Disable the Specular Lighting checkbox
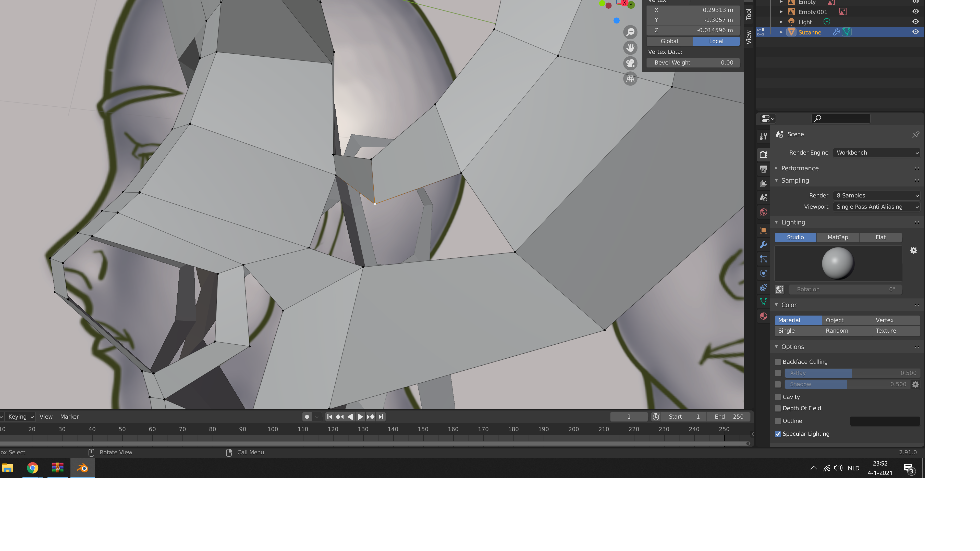Screen dimensions: 980x551 tap(778, 434)
